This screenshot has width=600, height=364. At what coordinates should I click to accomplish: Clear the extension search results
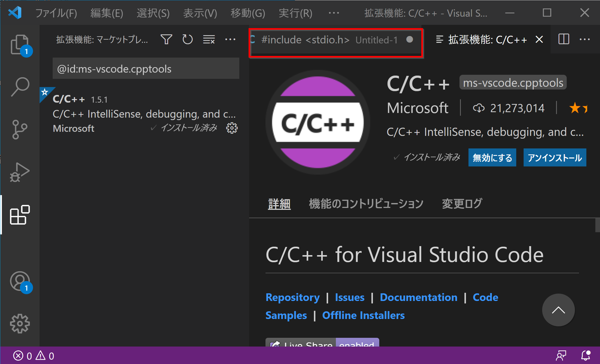pyautogui.click(x=209, y=39)
